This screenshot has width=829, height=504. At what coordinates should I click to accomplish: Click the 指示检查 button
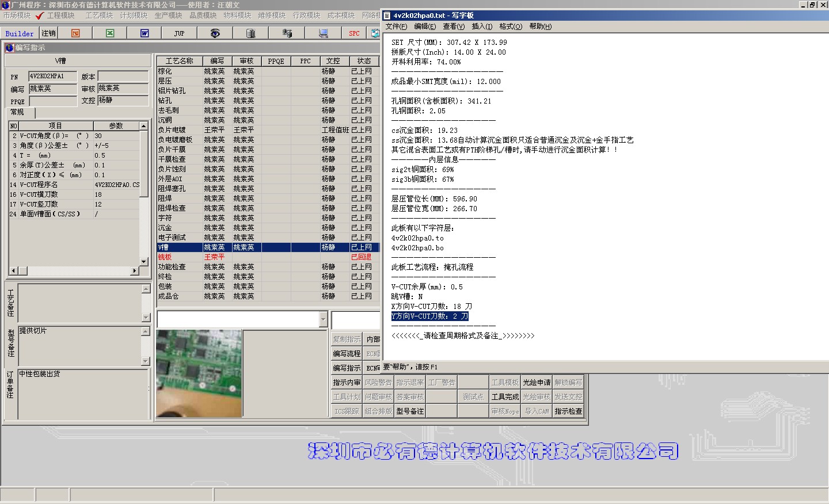[x=568, y=411]
